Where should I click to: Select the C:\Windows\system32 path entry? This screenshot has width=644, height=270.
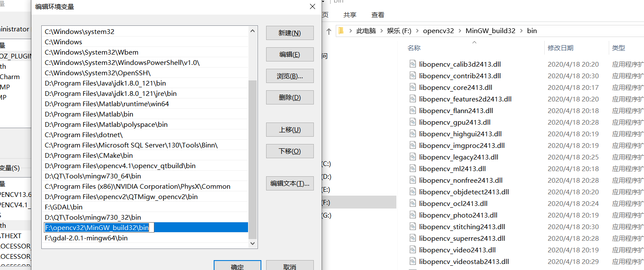(x=146, y=32)
